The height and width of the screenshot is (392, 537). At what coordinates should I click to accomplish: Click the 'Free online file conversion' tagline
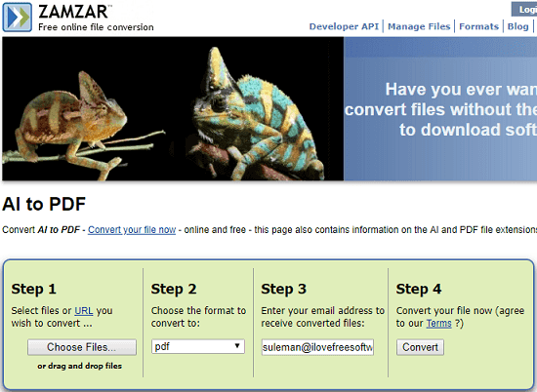96,27
